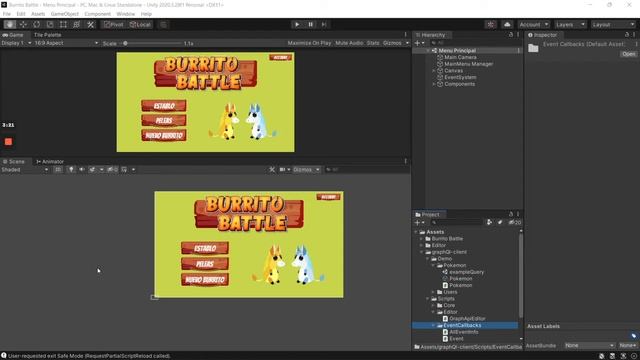The width and height of the screenshot is (640, 360).
Task: Open the AssetBundle None dropdown
Action: pyautogui.click(x=589, y=345)
